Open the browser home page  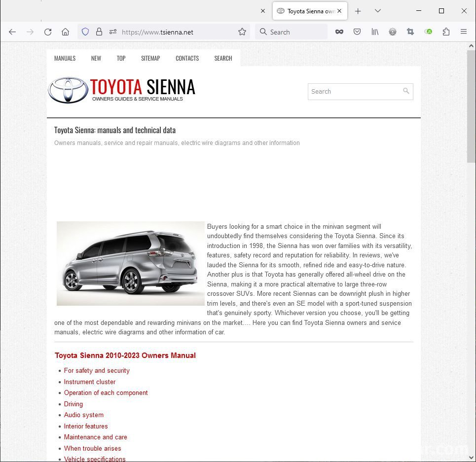click(65, 32)
